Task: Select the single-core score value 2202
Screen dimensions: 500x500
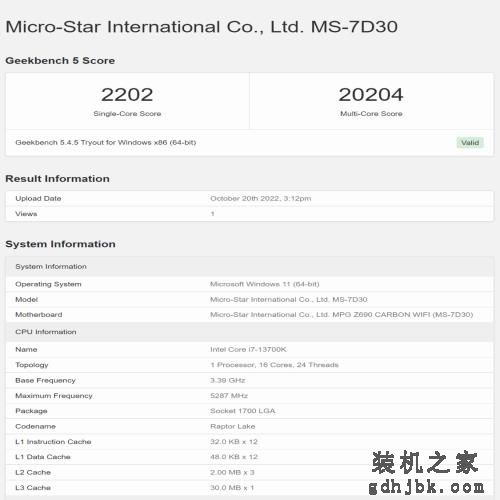Action: [127, 95]
